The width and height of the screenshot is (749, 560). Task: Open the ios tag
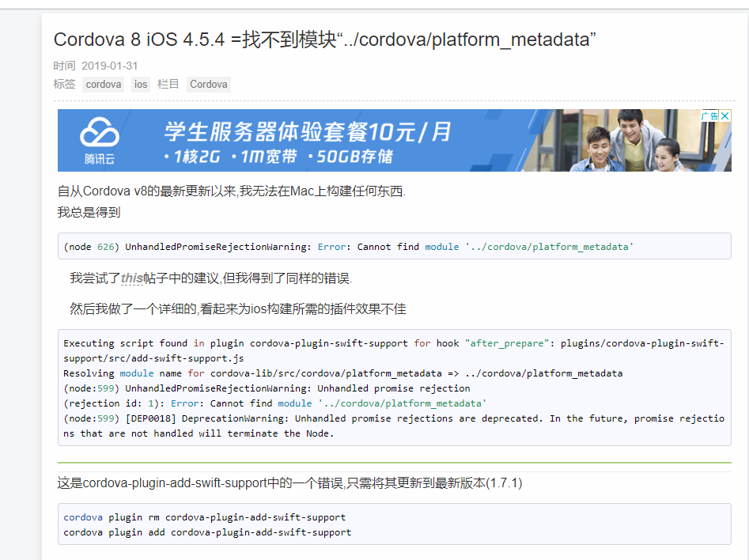[141, 85]
